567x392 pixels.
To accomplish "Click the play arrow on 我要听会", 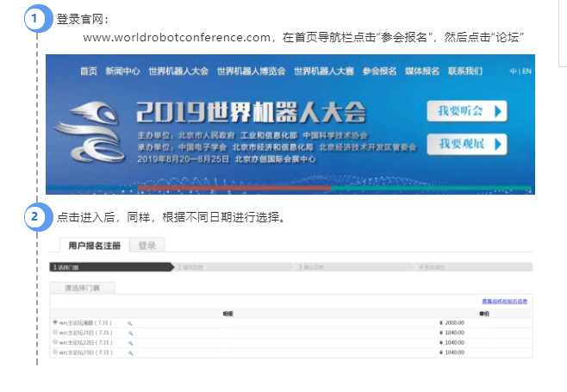I will point(498,111).
